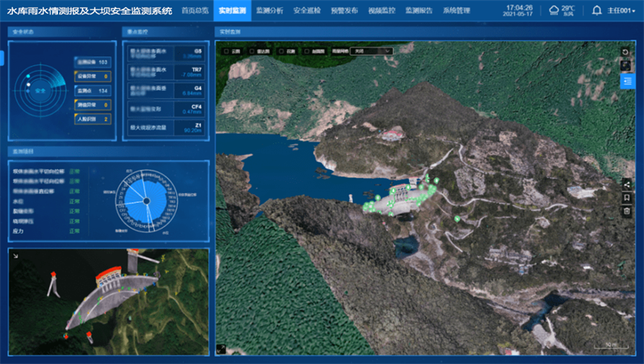Screen dimensions: 644x364
Task: Click the share icon on the map
Action: point(626,184)
